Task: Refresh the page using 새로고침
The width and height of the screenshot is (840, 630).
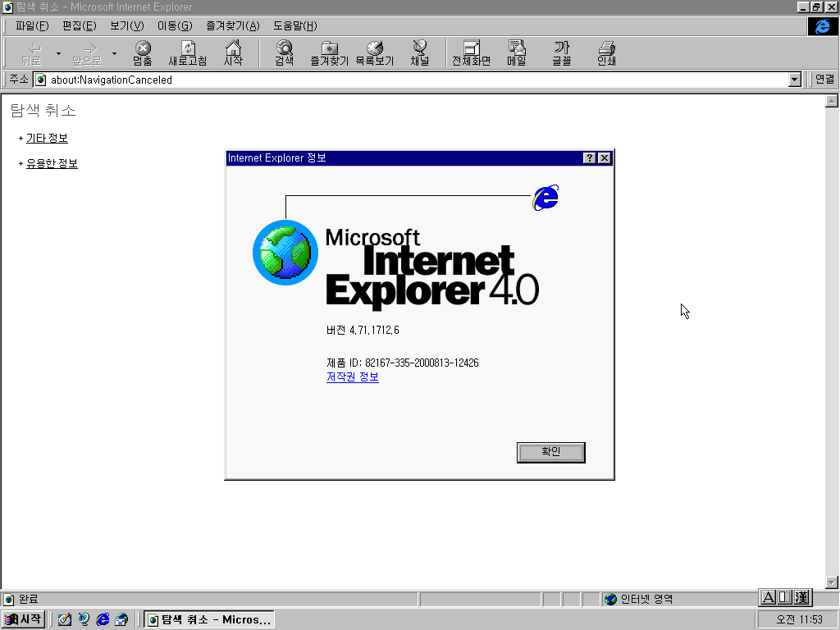Action: (x=188, y=52)
